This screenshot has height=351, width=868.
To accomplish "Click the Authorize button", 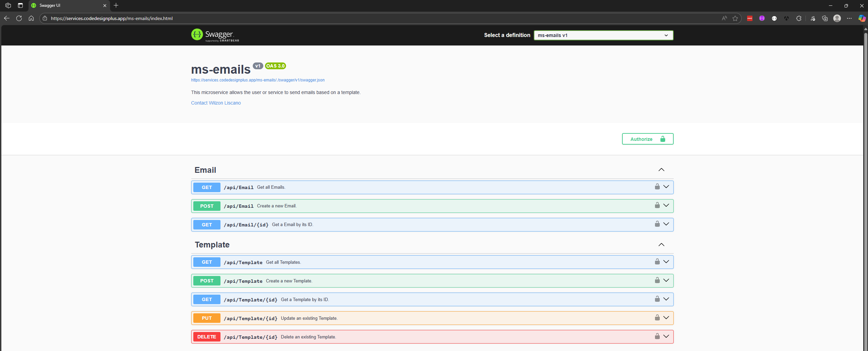I will click(648, 139).
